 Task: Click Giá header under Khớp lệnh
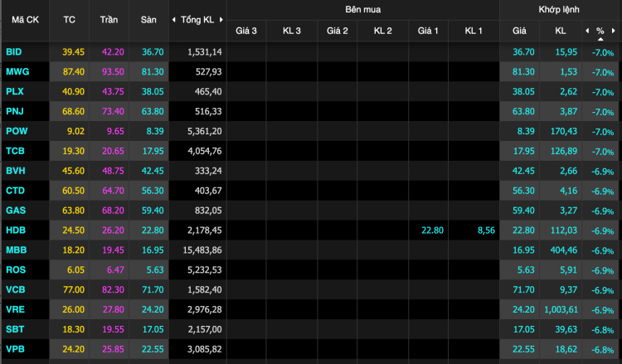tap(519, 31)
